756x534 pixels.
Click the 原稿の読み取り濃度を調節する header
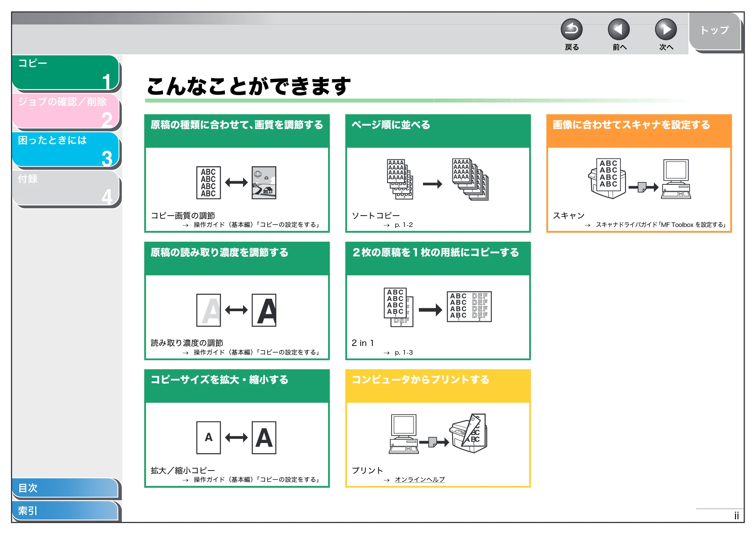[x=237, y=258]
